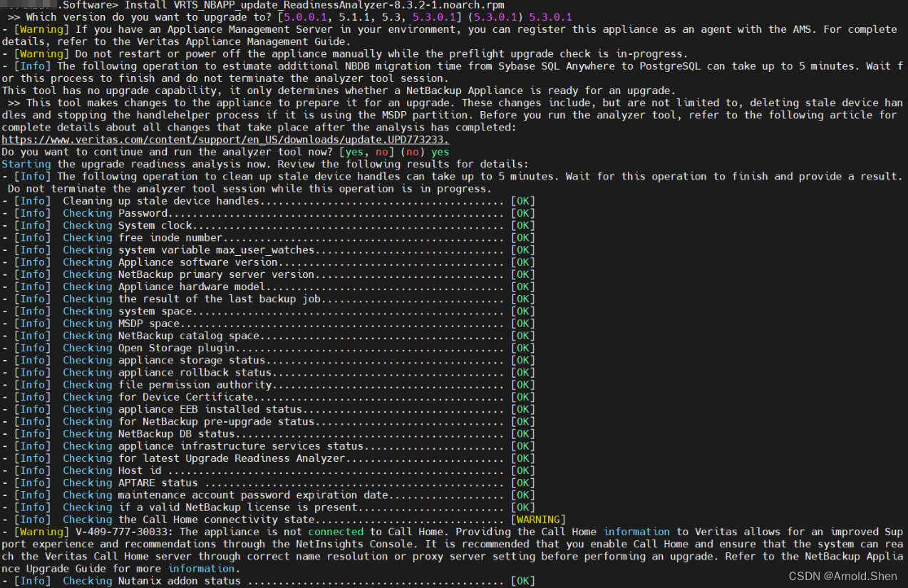Click 'Checking file permission authority' line
This screenshot has height=588, width=908.
268,385
